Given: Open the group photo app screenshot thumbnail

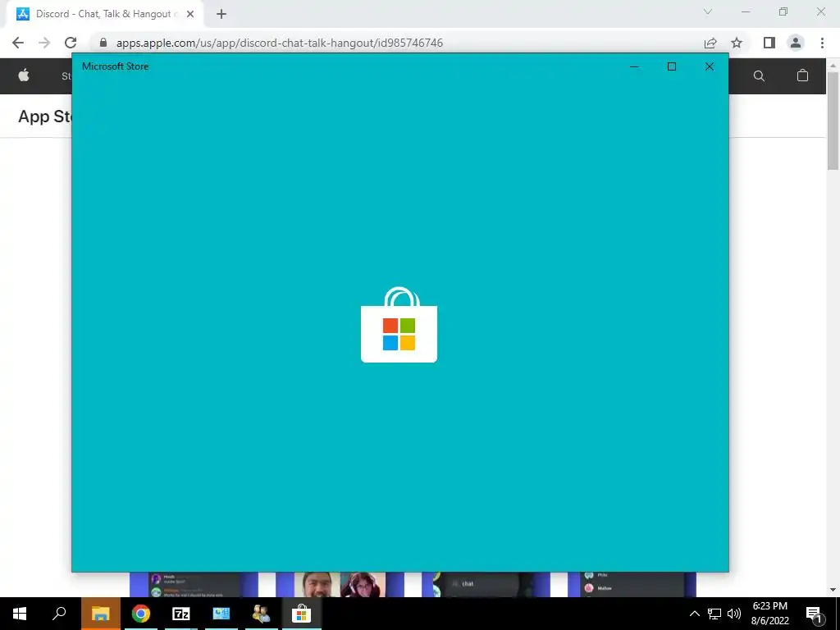Looking at the screenshot, I should (x=340, y=584).
